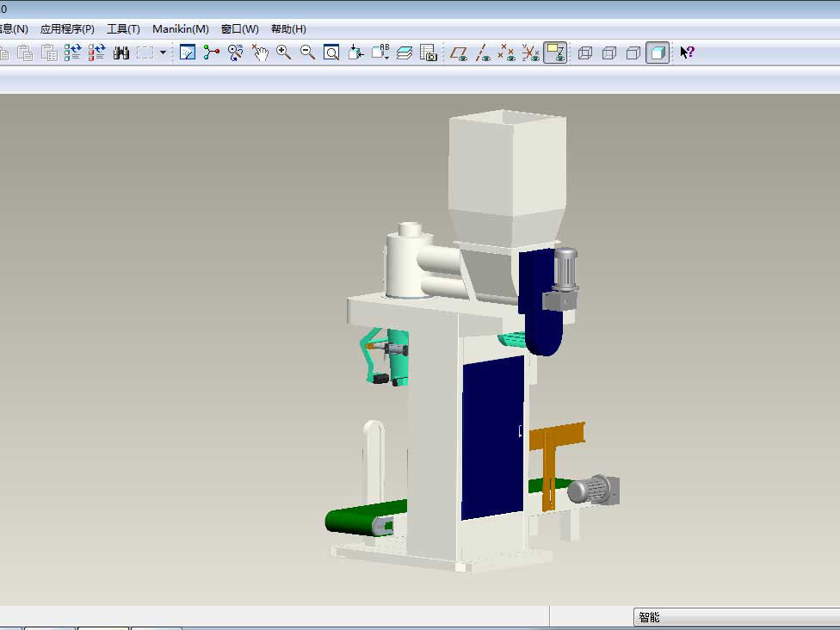Switch to Wireframe display style
840x630 pixels.
coord(585,52)
